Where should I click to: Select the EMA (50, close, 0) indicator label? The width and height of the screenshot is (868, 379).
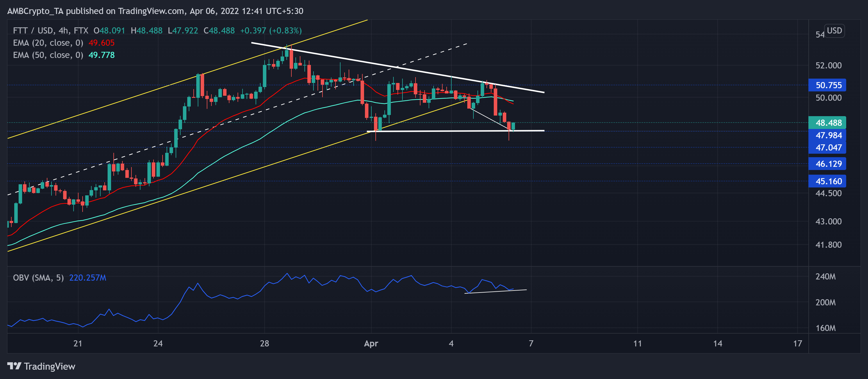[x=48, y=55]
